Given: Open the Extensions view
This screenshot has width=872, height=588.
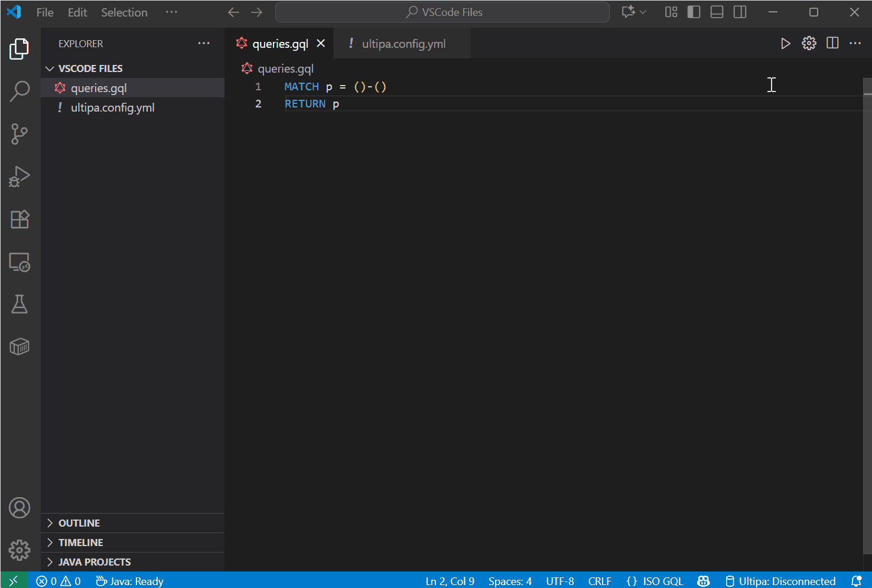Looking at the screenshot, I should 19,220.
